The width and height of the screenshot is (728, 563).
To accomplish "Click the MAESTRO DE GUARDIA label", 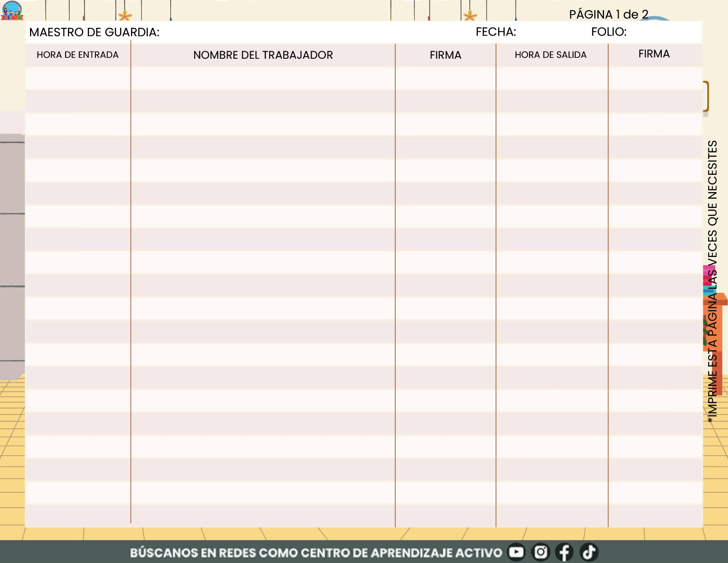I will (94, 32).
